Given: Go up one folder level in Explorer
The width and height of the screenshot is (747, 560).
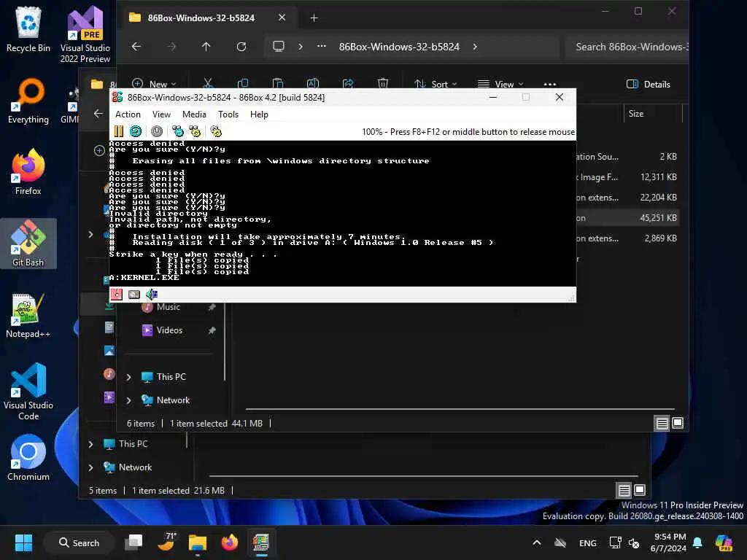Looking at the screenshot, I should [x=206, y=47].
